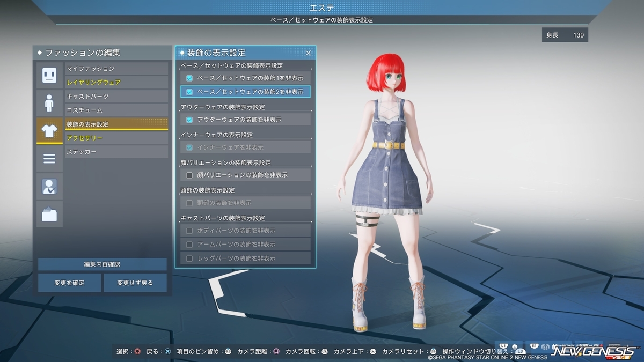Open the folder icon category in the sidebar
The width and height of the screenshot is (644, 362).
(49, 215)
